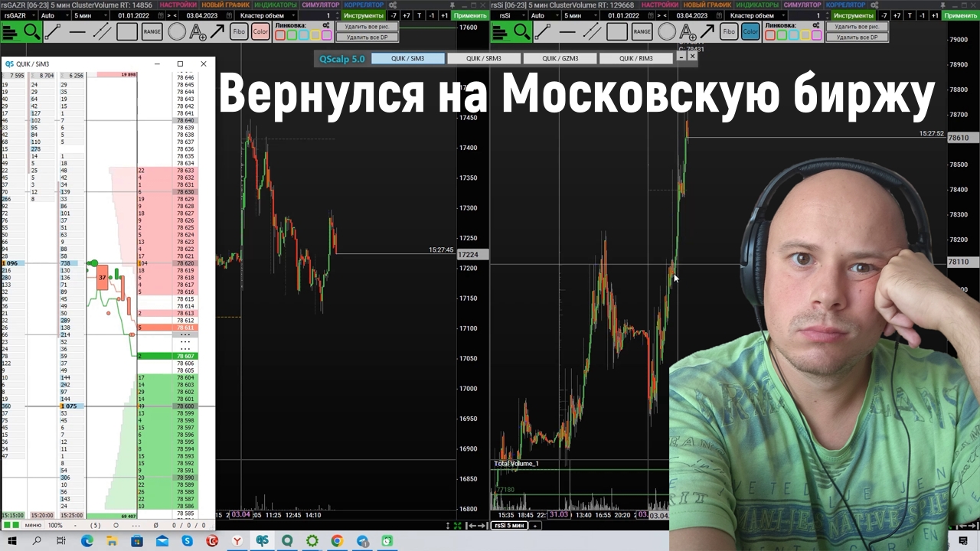
Task: Select rectangle drawing tool in rsGAZR chart
Action: click(127, 31)
